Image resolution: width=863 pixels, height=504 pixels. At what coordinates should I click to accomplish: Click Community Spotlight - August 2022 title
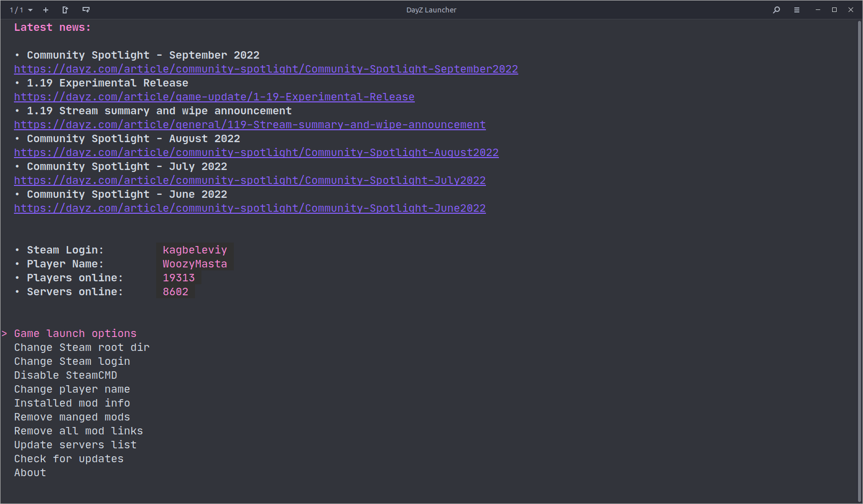[133, 139]
